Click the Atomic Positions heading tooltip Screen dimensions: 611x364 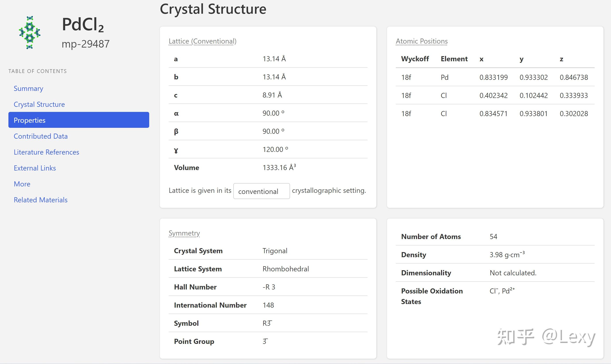[x=422, y=41]
